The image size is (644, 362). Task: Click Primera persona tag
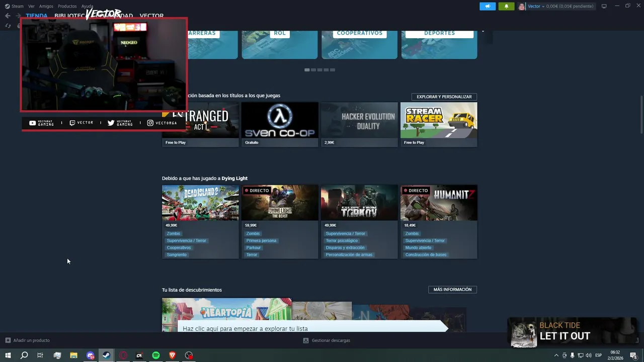261,240
